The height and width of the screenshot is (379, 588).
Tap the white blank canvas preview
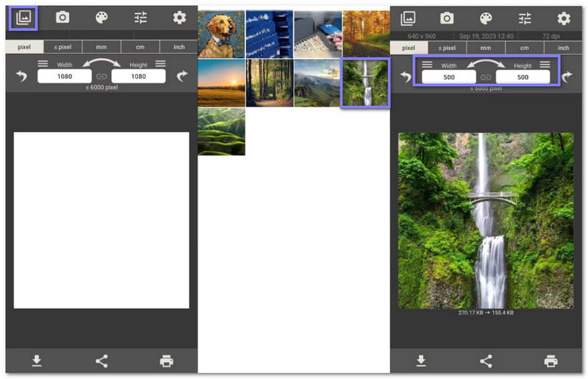101,220
